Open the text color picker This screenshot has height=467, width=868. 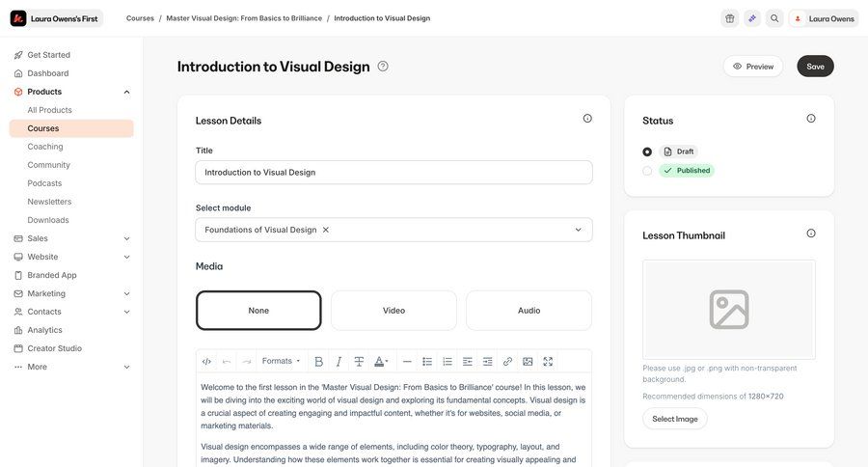[x=381, y=362]
